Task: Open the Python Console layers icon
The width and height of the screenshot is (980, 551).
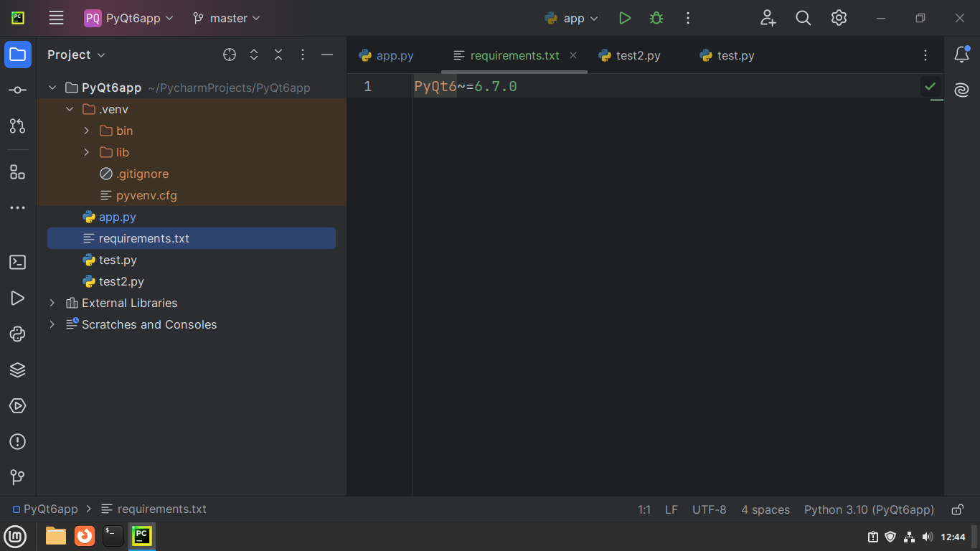Action: [x=18, y=370]
